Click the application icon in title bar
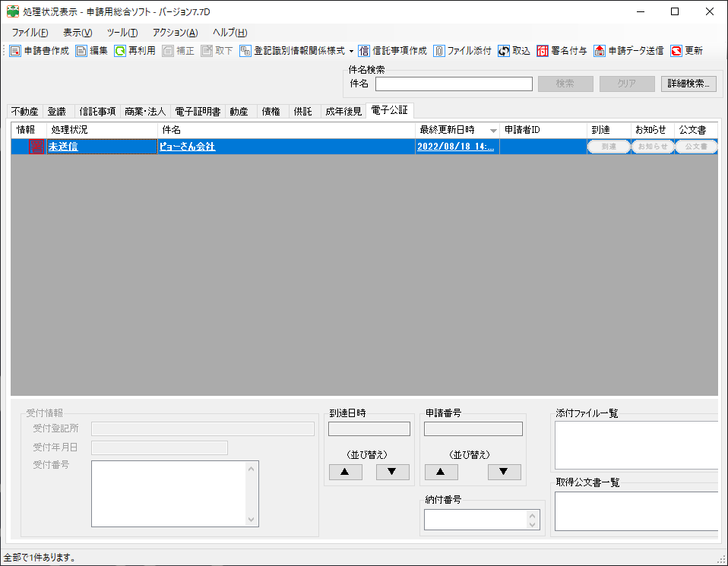Viewport: 728px width, 566px height. point(12,11)
